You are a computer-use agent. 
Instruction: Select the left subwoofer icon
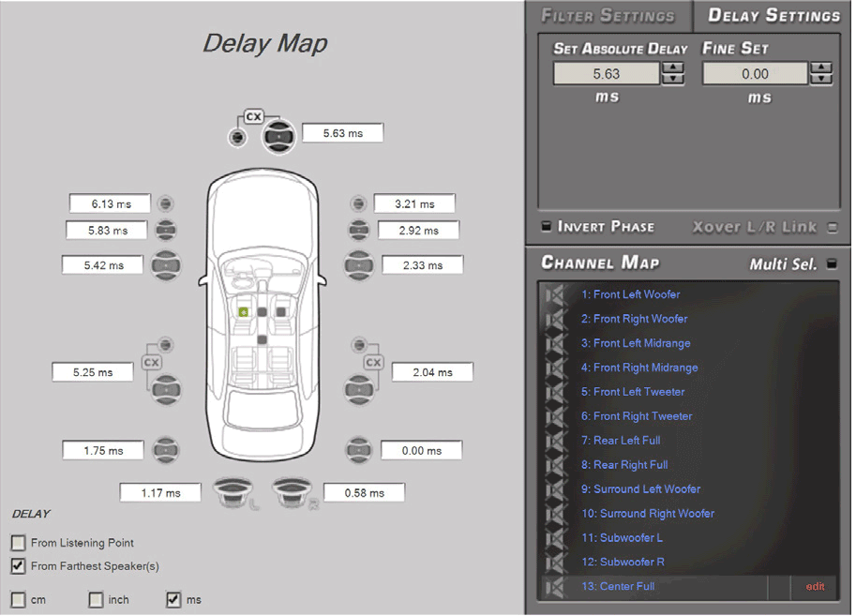233,491
